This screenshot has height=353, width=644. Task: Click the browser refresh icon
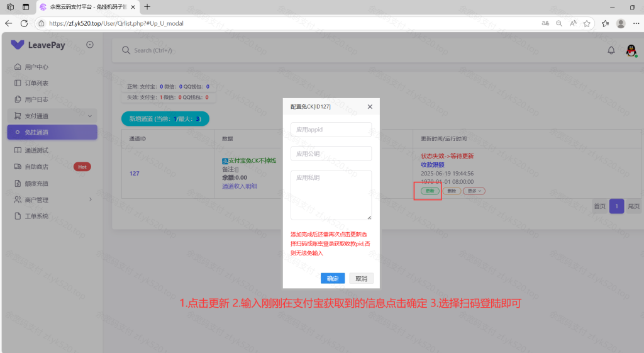tap(24, 23)
